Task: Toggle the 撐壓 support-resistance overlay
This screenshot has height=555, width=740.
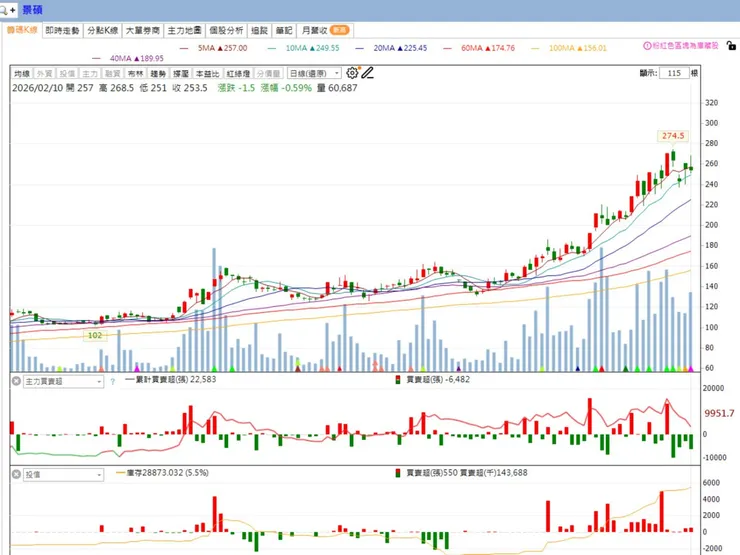Action: pyautogui.click(x=180, y=73)
